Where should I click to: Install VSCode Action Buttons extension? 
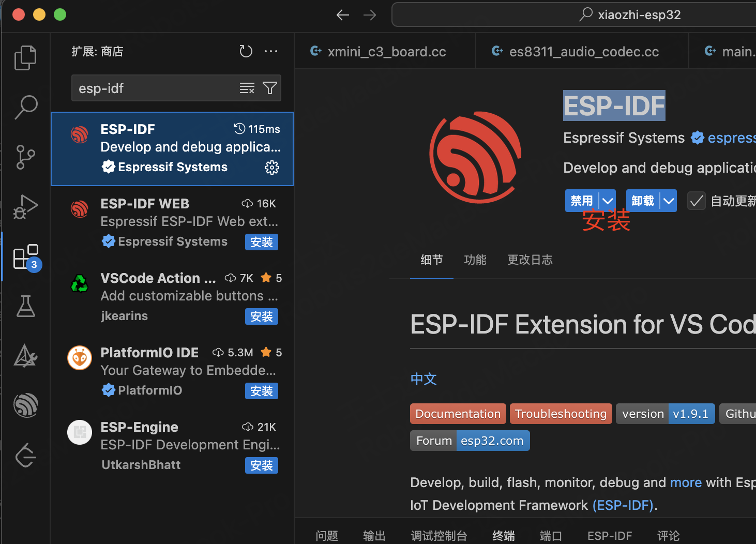pos(262,316)
